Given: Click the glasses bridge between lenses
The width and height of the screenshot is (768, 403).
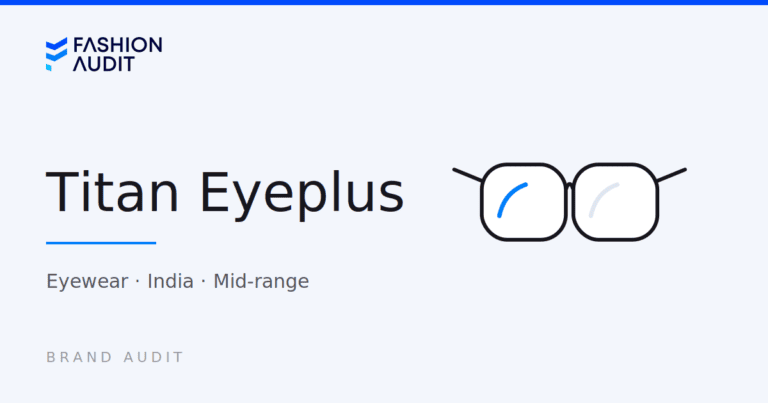Looking at the screenshot, I should click(570, 186).
